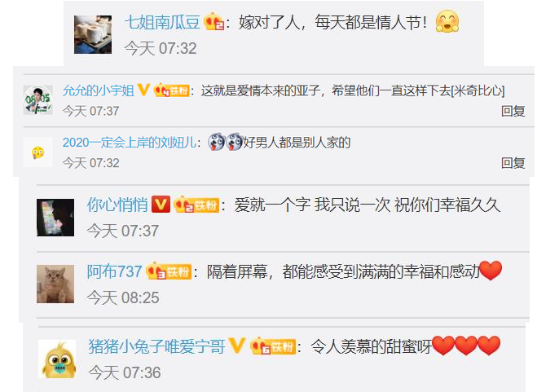Click the red V verification badge beside 你心悄悄

[x=161, y=205]
